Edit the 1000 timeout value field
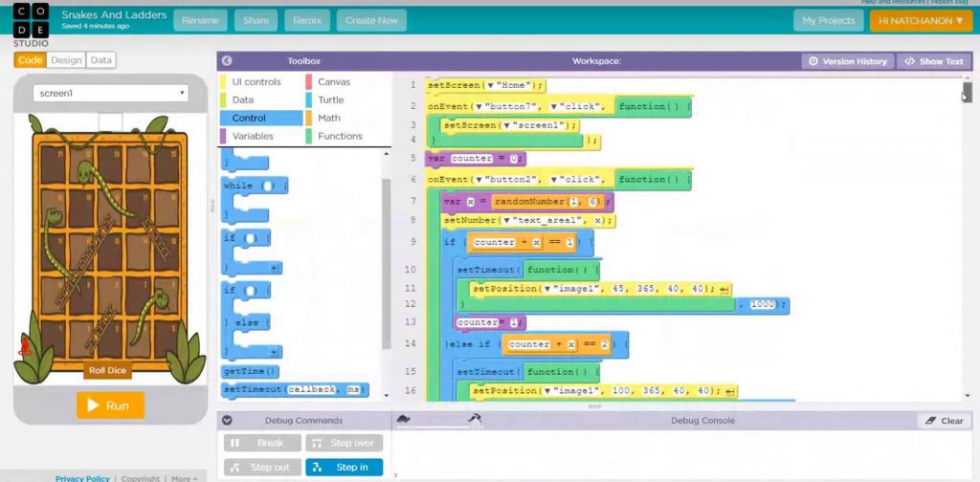Screen dimensions: 980x482 pos(763,305)
